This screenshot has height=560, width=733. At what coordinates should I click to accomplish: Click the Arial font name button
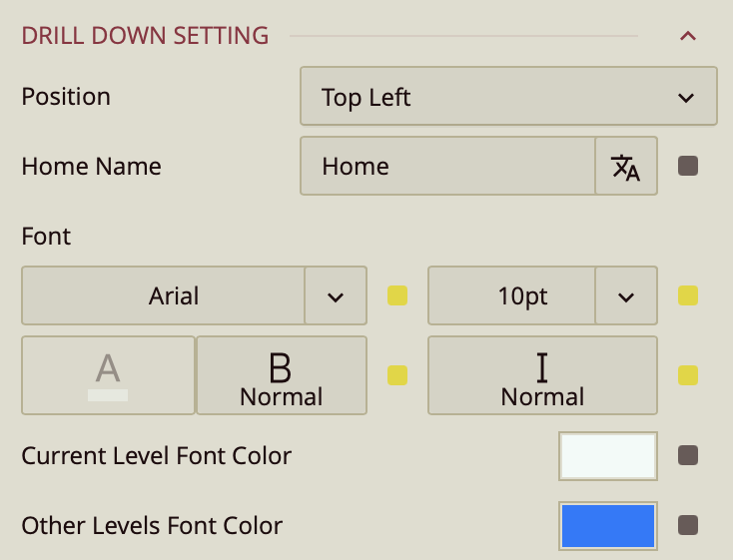pyautogui.click(x=163, y=296)
